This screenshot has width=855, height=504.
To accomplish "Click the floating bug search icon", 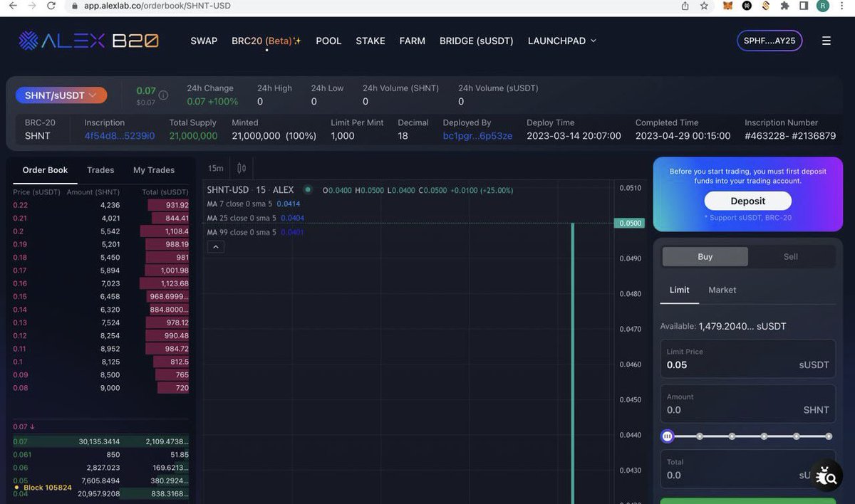I will [x=826, y=476].
